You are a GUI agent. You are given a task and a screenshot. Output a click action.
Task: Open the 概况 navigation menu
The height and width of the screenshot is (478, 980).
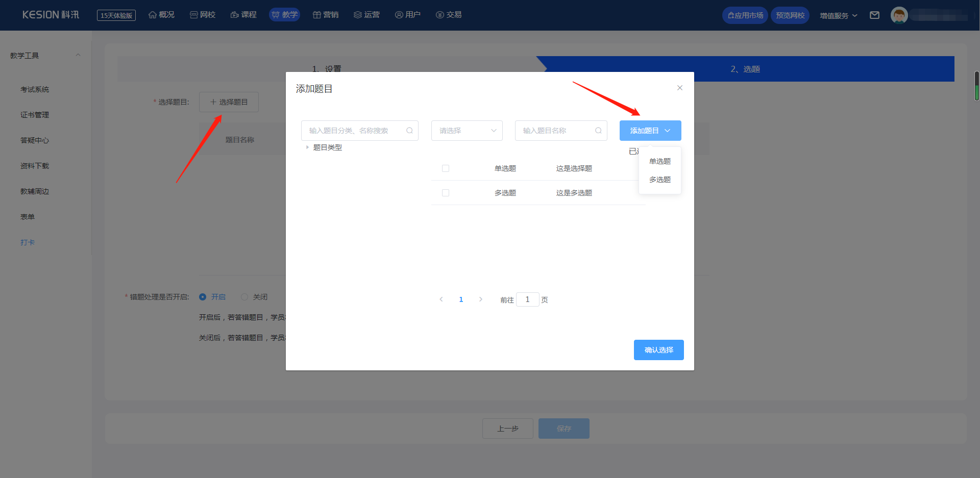click(x=161, y=15)
